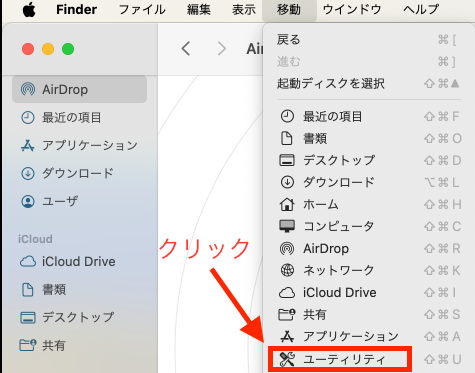Click デスクトップ icon in 移動 menu
475x373 pixels.
click(287, 160)
